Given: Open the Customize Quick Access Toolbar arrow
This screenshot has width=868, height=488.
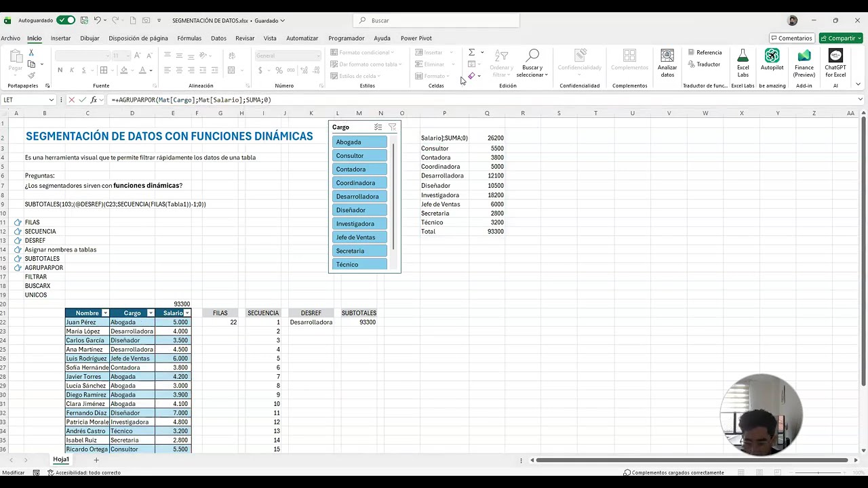Looking at the screenshot, I should (x=159, y=20).
